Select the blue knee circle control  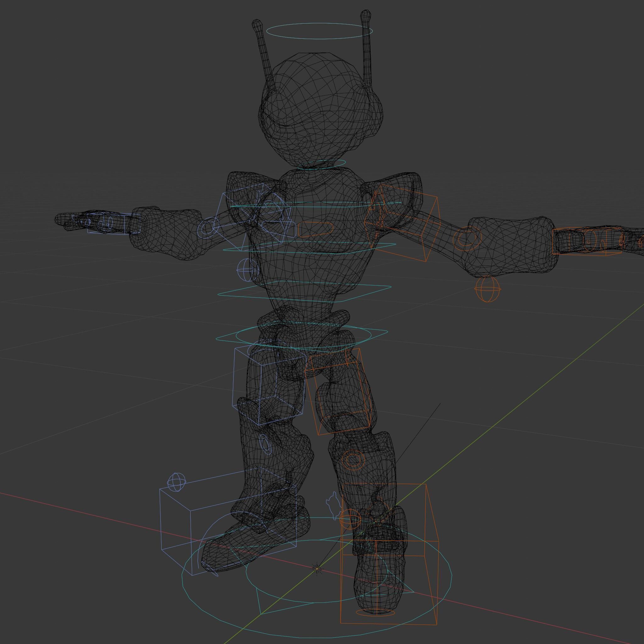pos(265,444)
